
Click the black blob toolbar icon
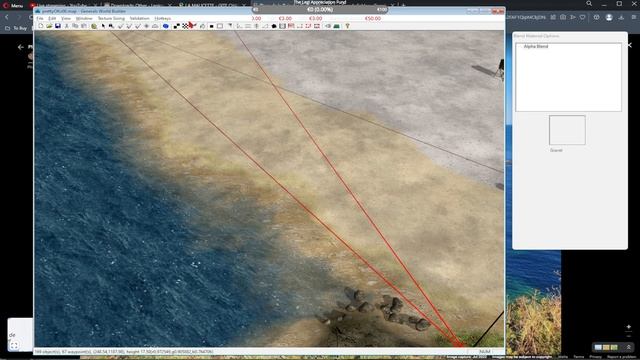click(274, 26)
